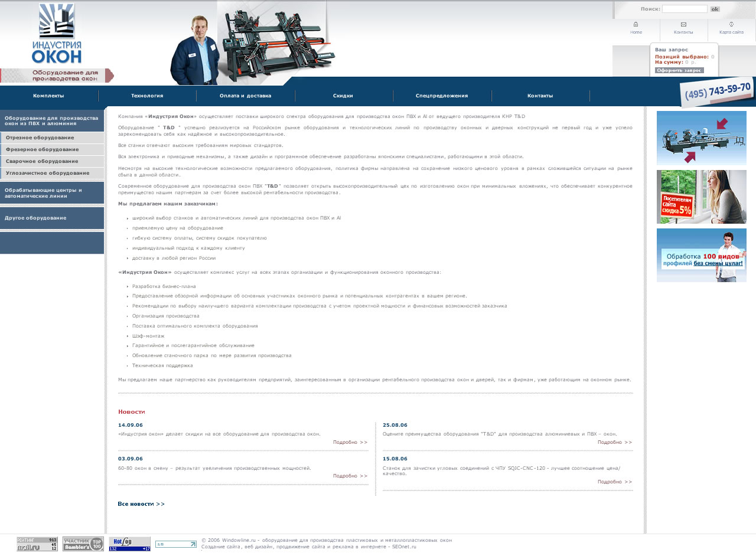Click the bullet Шэф-монтаж
756x556 pixels.
[148, 336]
